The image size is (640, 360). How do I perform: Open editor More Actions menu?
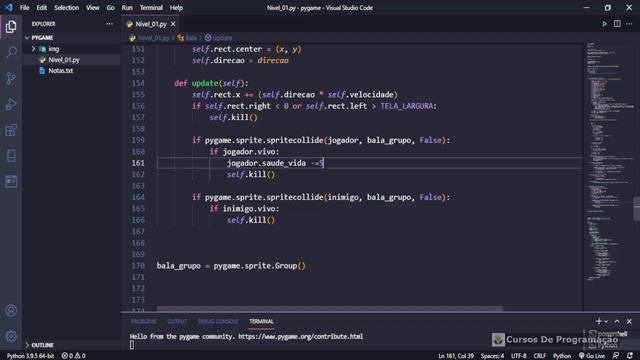(x=629, y=24)
